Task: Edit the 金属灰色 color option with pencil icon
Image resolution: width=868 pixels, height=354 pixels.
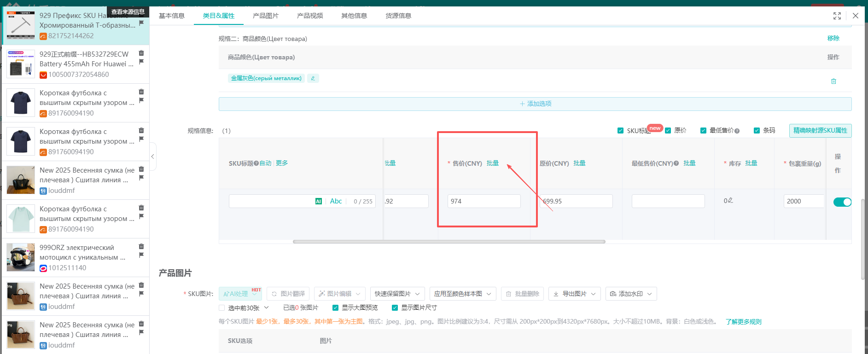Action: click(x=313, y=78)
